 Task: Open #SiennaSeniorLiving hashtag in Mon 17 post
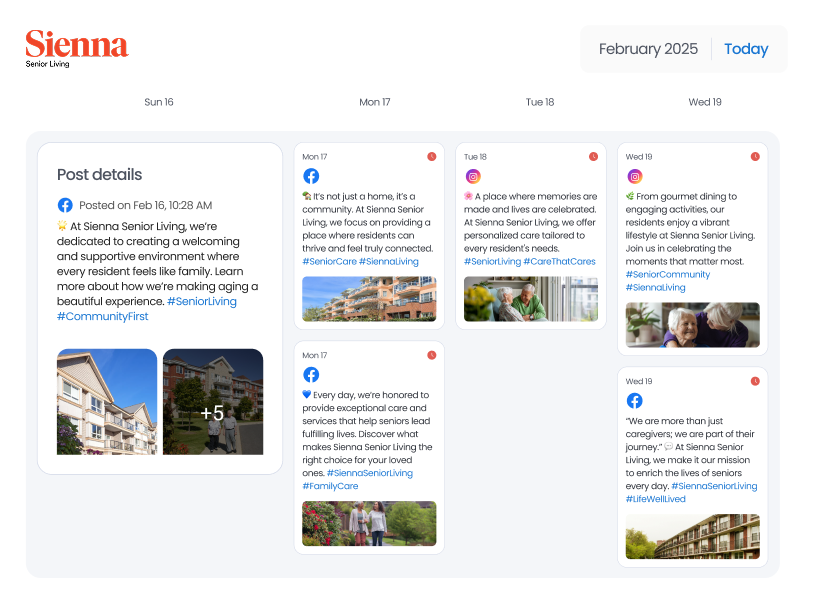tap(370, 473)
